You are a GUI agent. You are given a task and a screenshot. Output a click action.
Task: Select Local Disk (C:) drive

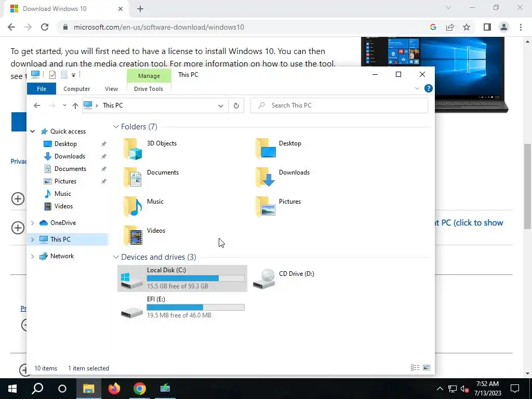click(x=182, y=278)
